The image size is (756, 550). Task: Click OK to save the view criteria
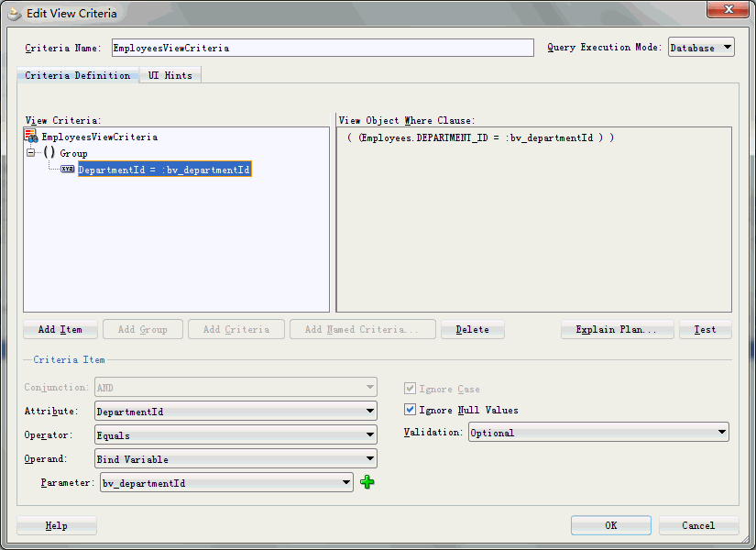[x=610, y=525]
